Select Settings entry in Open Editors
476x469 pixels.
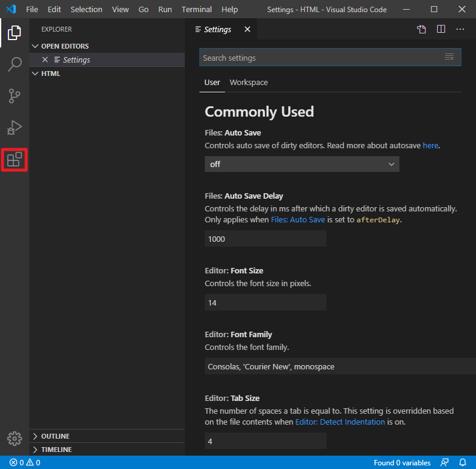107,60
